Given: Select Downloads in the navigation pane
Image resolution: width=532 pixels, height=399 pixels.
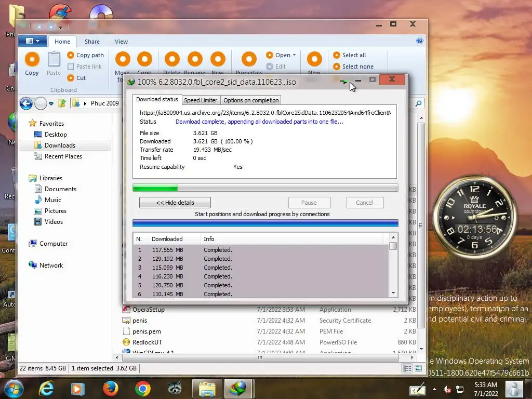Looking at the screenshot, I should (65, 145).
